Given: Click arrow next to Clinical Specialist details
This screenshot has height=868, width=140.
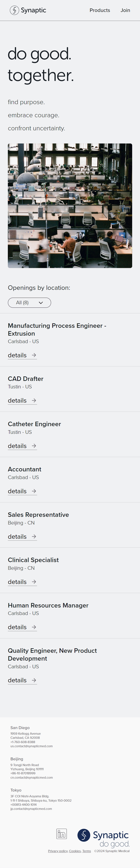Looking at the screenshot, I should pyautogui.click(x=34, y=582).
